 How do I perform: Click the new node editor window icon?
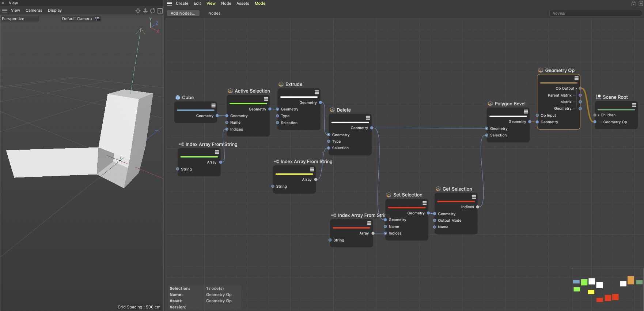point(640,4)
